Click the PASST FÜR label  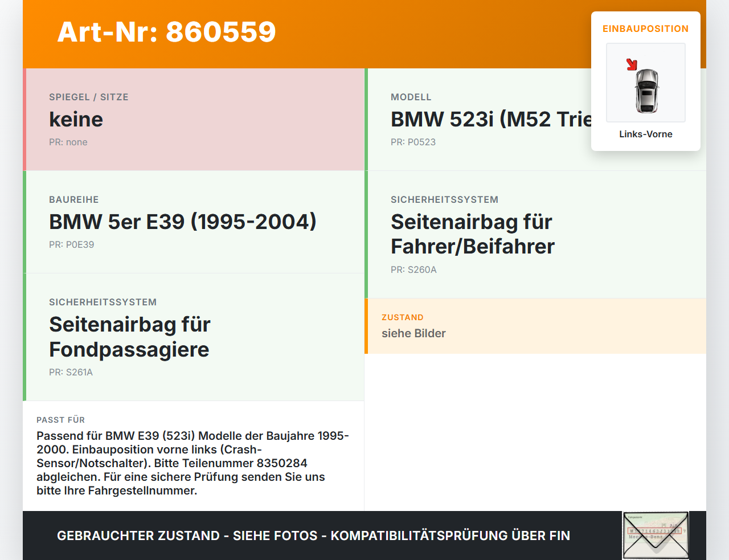(60, 420)
